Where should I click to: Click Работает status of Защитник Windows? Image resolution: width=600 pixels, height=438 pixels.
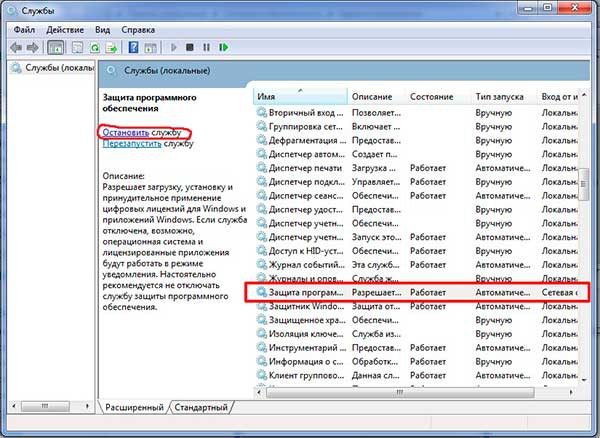coord(428,306)
